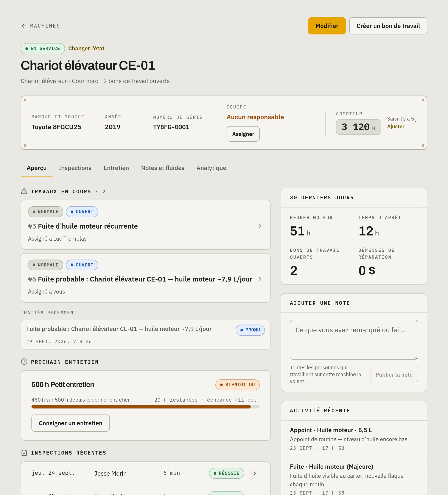Click the 'jeu. 24 sept.' inspection date
448x495 pixels.
[53, 473]
